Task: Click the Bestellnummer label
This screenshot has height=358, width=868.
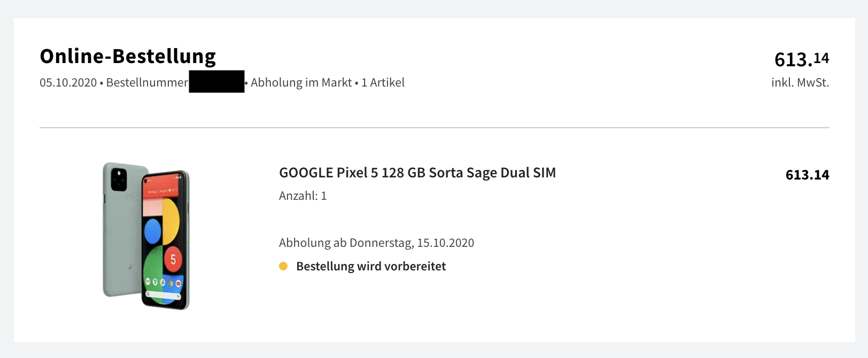Action: click(147, 82)
